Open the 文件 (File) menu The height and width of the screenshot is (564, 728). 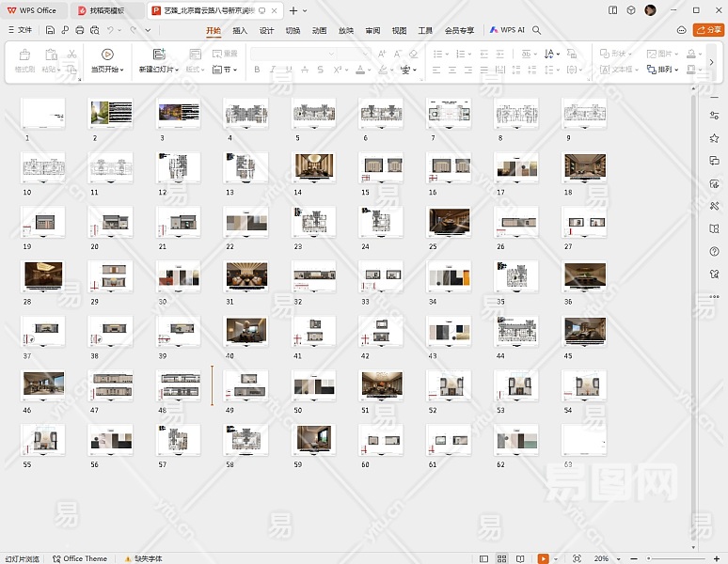[19, 30]
